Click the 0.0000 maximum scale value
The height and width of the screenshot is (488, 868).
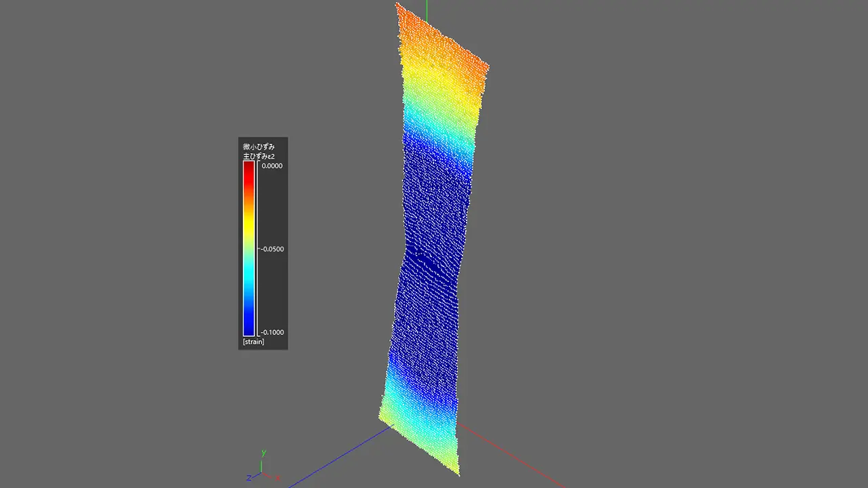point(273,165)
